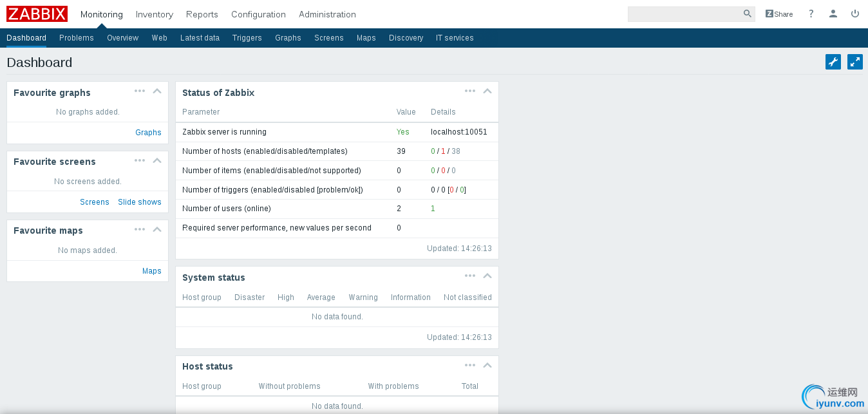The width and height of the screenshot is (868, 414).
Task: Select the Dashboard submenu tab
Action: (26, 38)
